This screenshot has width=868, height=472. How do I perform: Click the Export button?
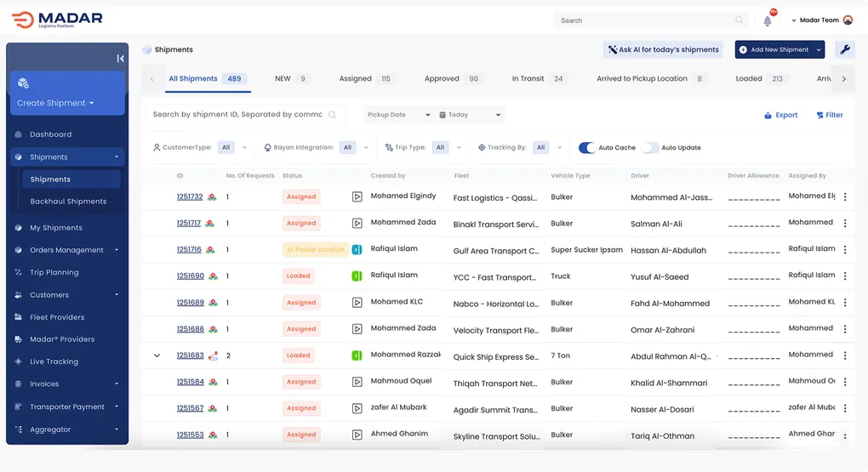pos(780,115)
